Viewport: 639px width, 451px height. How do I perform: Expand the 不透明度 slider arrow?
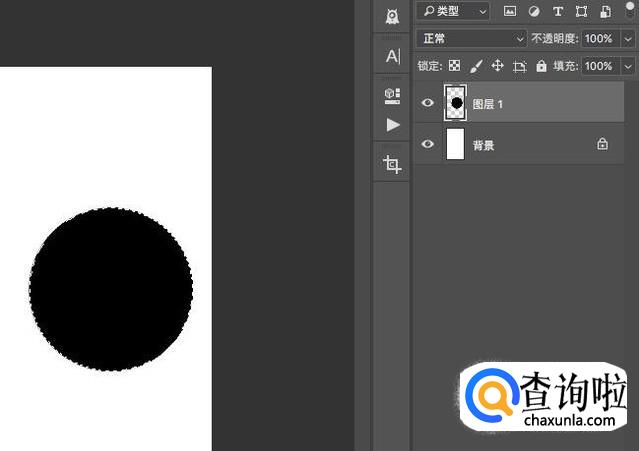coord(628,39)
